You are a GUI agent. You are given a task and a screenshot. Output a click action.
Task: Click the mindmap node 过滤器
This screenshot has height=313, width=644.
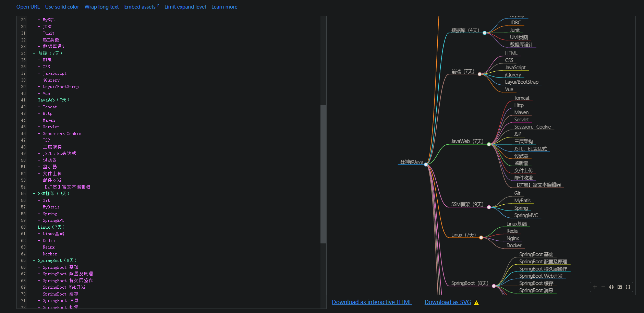[521, 156]
